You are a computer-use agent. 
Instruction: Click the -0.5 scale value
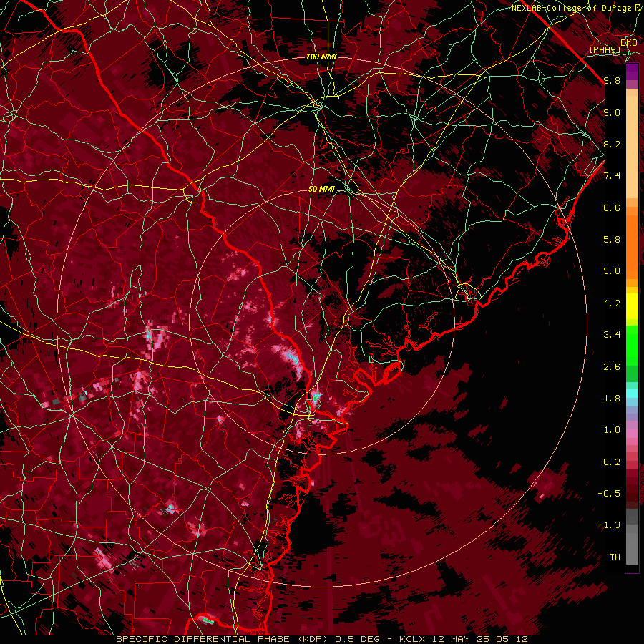tap(609, 494)
